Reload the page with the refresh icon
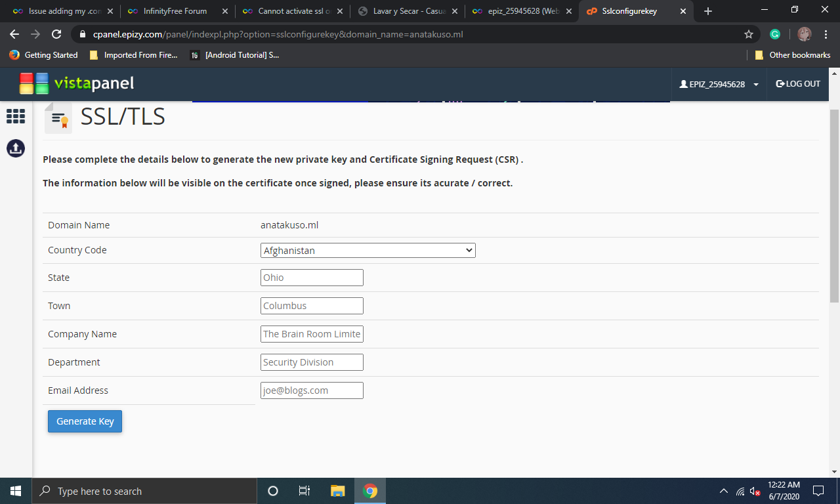The width and height of the screenshot is (840, 504). (56, 34)
